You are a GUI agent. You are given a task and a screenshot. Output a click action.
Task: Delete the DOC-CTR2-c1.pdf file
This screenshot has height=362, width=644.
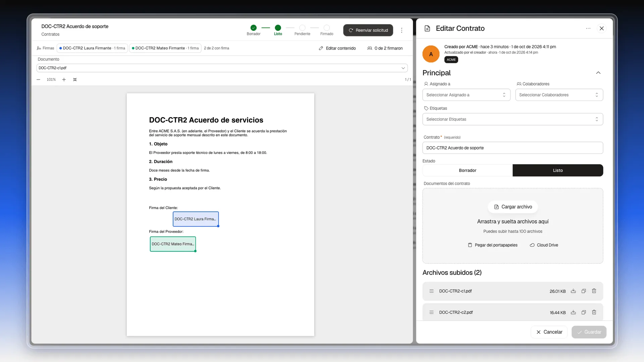coord(594,291)
